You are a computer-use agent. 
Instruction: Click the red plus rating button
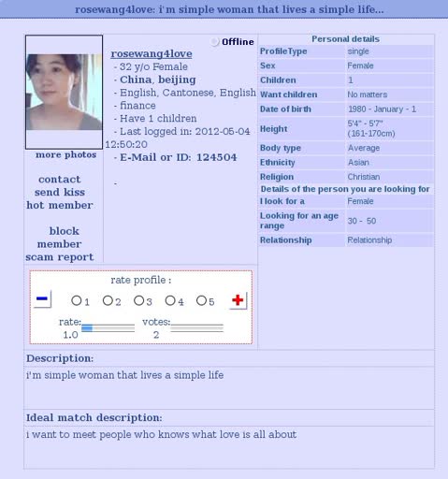(x=238, y=300)
